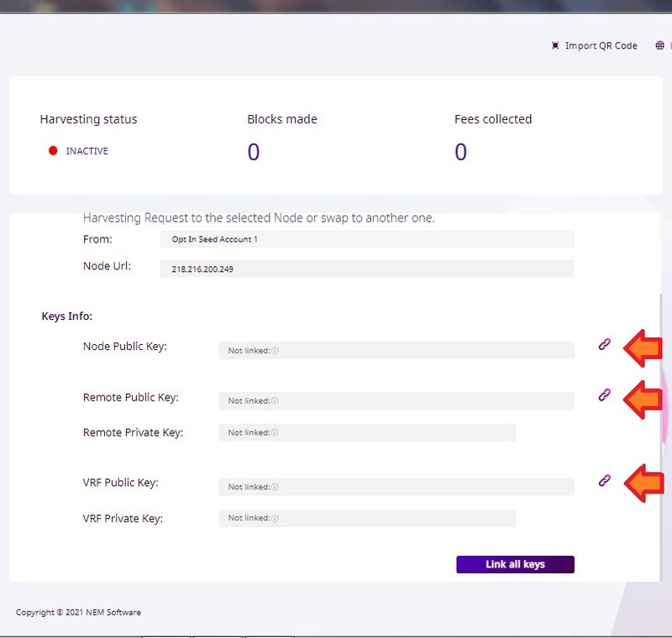
Task: Click the NEM Software copyright text
Action: click(x=78, y=612)
